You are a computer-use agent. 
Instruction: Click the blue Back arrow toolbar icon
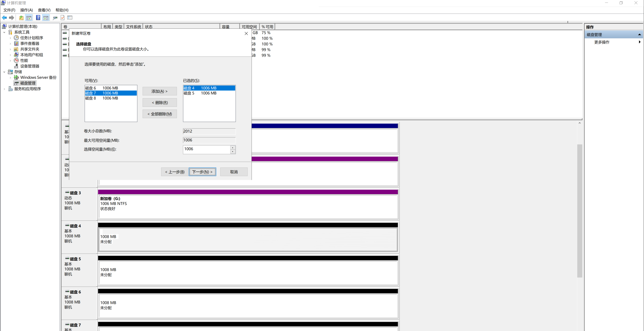tap(4, 18)
